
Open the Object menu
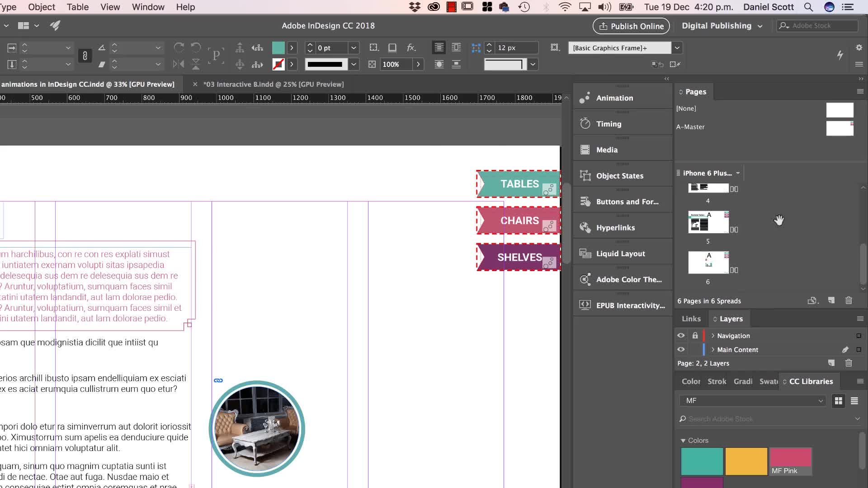pyautogui.click(x=42, y=7)
